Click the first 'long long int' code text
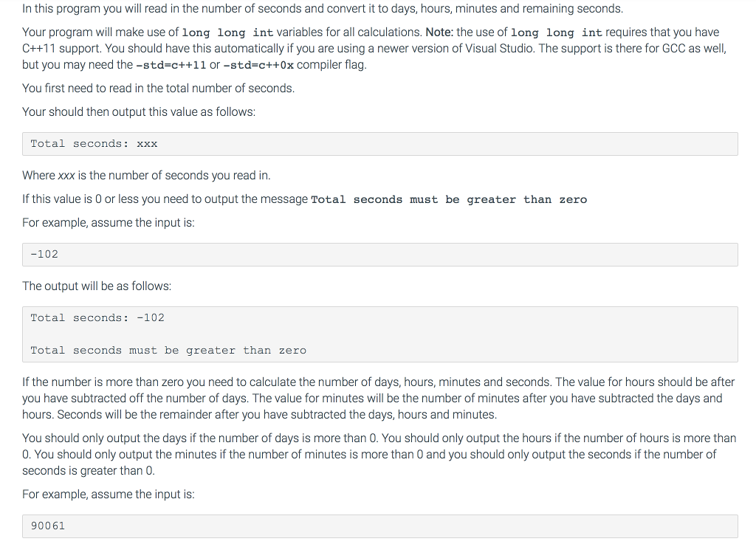Screen dimensions: 756x547 227,32
